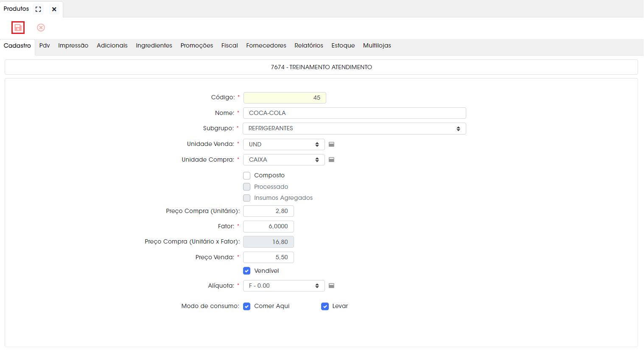Uncheck the Levar option

click(325, 306)
